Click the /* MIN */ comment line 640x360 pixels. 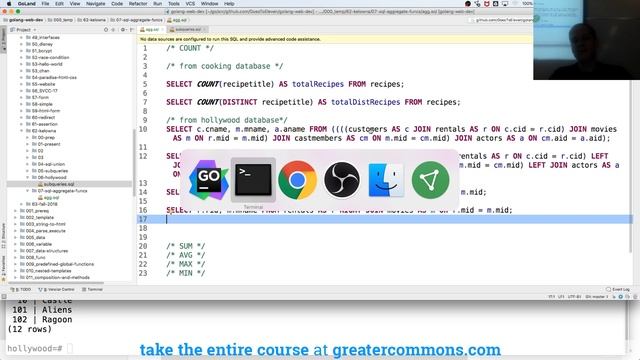coord(186,273)
